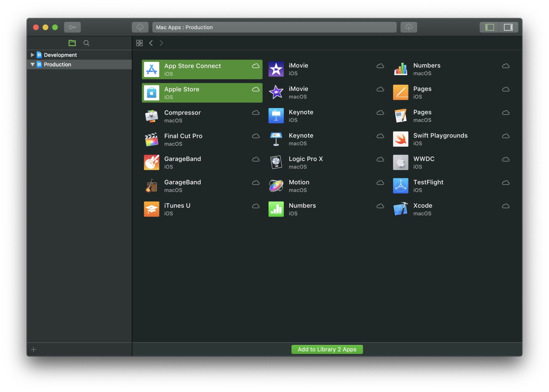Go forward with the right chevron

click(161, 43)
